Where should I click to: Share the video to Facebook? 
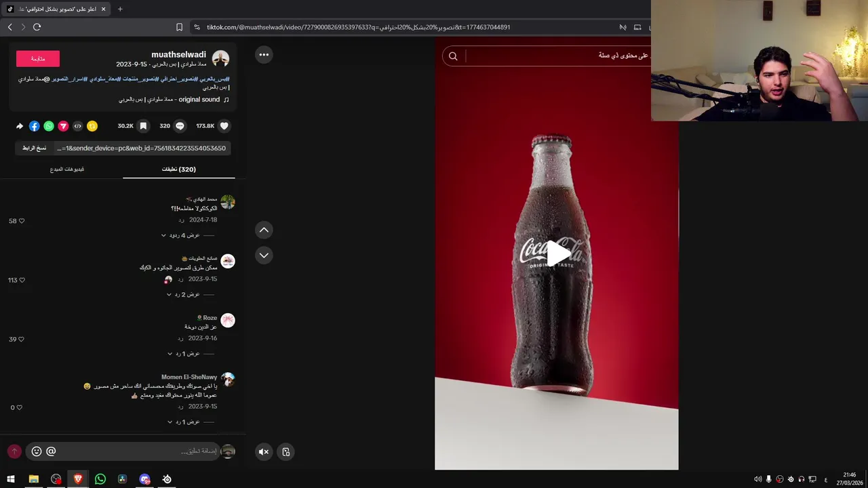pos(35,126)
